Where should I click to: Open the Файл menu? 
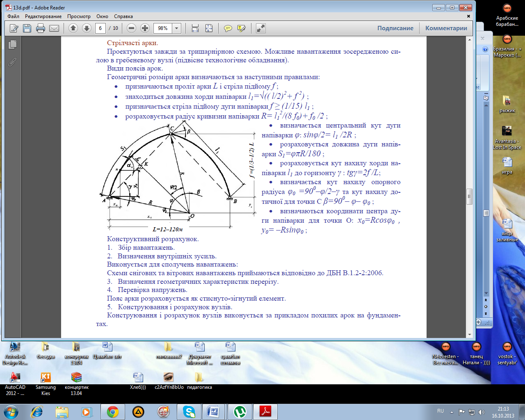point(13,16)
